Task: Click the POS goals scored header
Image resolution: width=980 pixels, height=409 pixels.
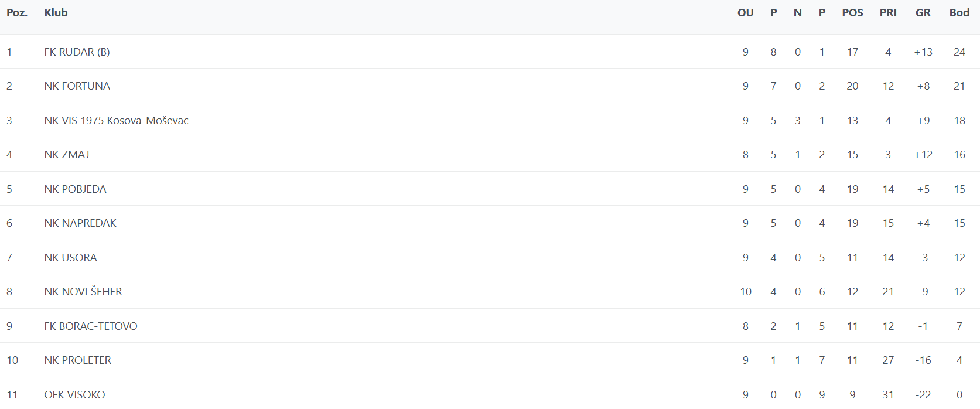Action: [852, 13]
